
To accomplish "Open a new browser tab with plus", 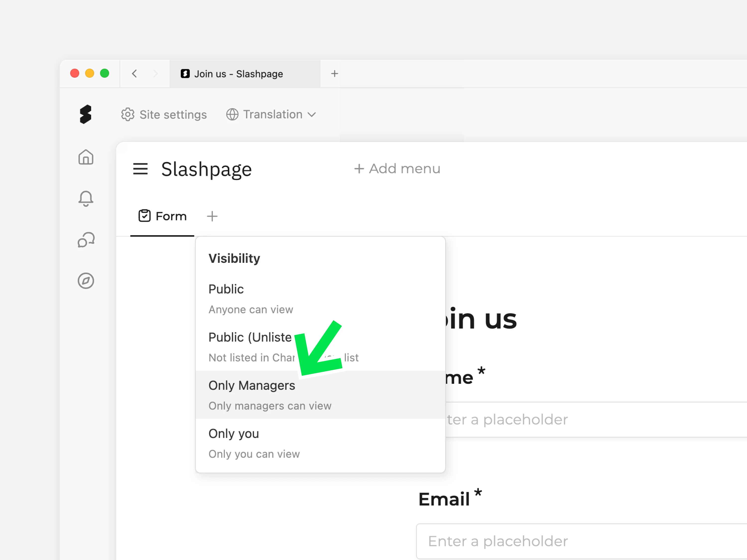I will point(334,74).
